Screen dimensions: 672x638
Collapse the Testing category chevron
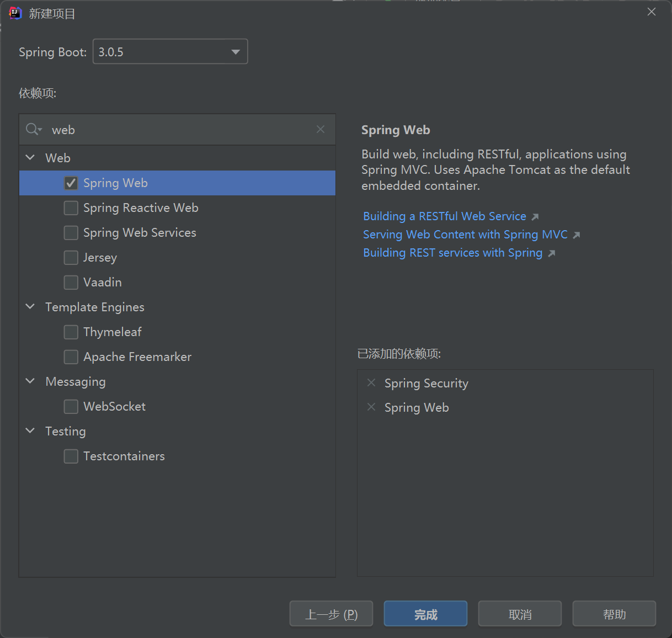[30, 430]
